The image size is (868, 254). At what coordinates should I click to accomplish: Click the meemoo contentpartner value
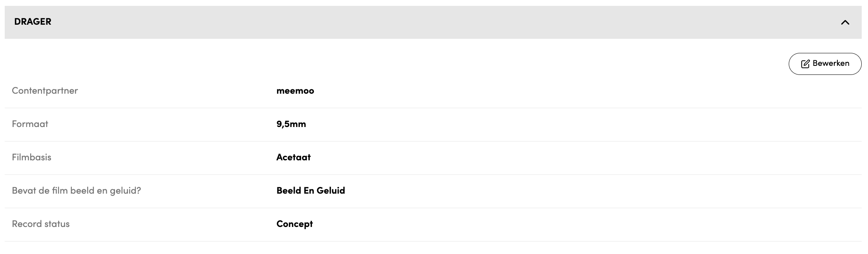[x=295, y=91]
